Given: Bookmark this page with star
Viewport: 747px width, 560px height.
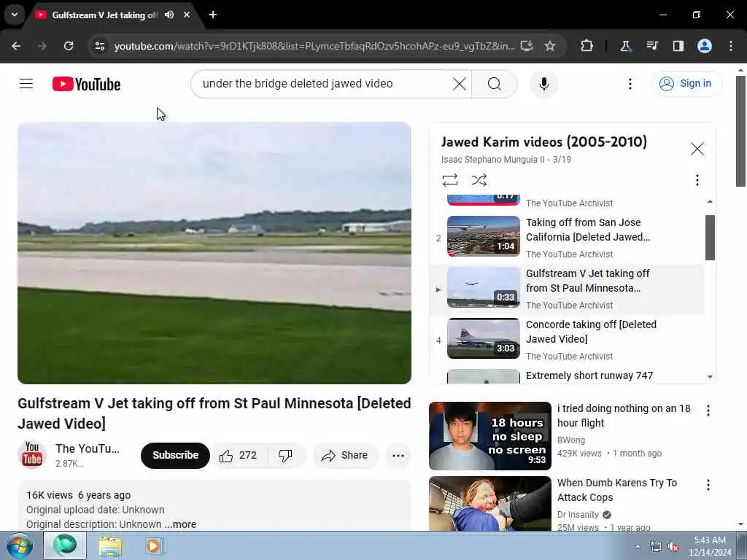Looking at the screenshot, I should (550, 46).
